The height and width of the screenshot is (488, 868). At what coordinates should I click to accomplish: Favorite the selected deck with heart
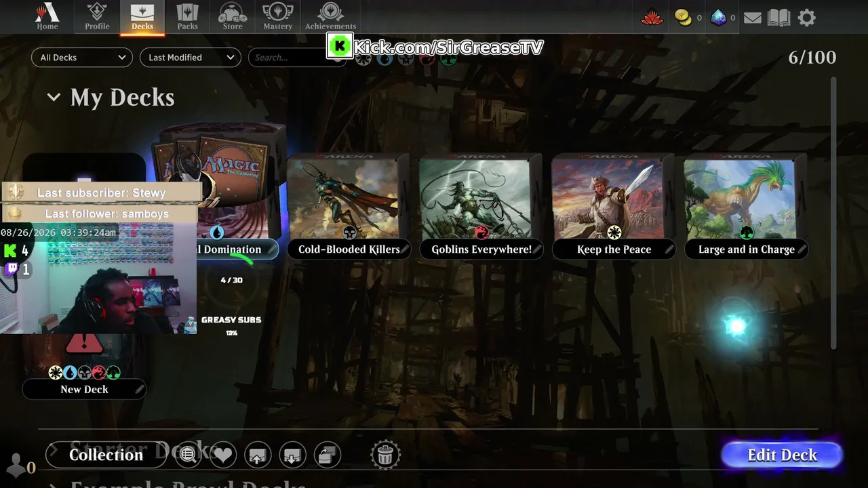tap(223, 455)
